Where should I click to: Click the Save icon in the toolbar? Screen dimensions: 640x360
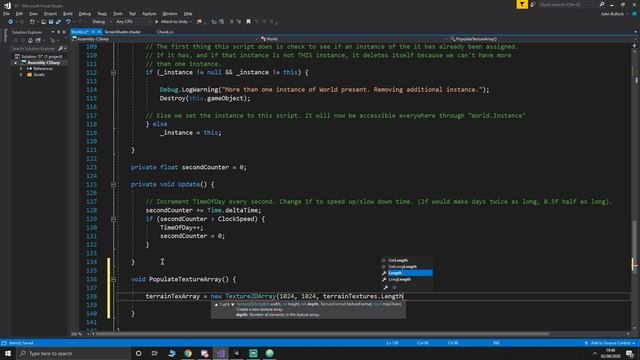click(51, 22)
